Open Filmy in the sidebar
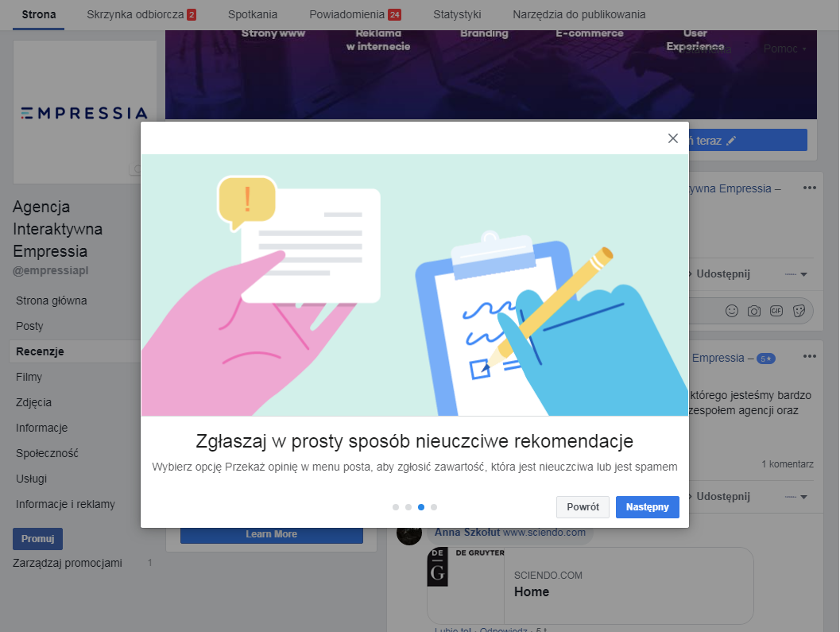Screen dimensions: 840x632 [29, 377]
